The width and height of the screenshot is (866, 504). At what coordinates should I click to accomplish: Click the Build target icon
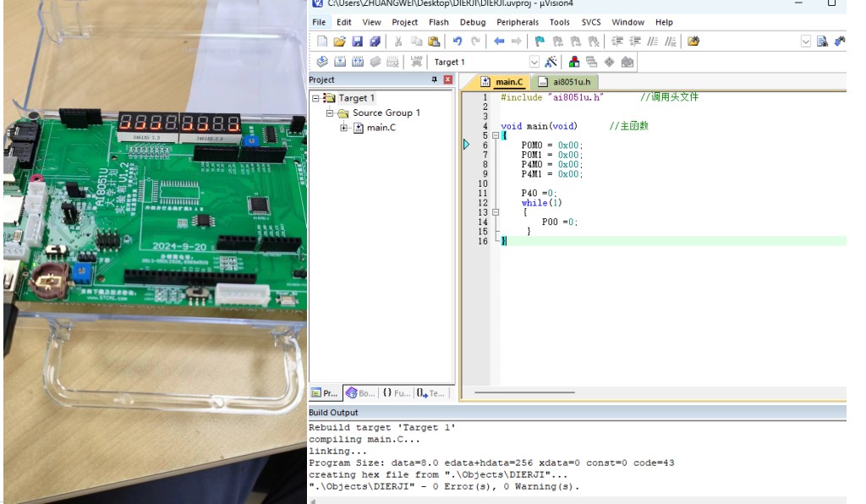[339, 62]
